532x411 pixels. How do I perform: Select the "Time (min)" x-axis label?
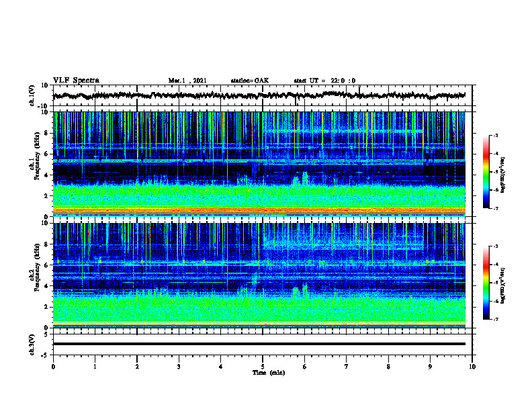click(x=269, y=373)
